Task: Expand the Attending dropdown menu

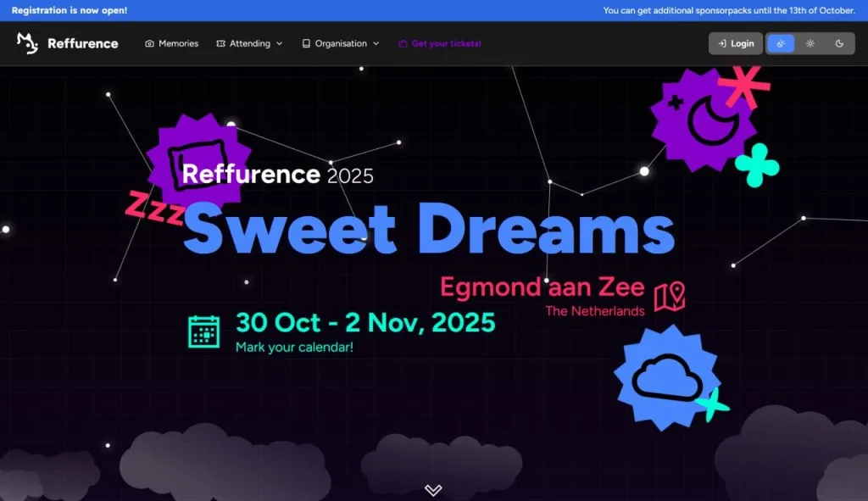Action: pos(277,43)
